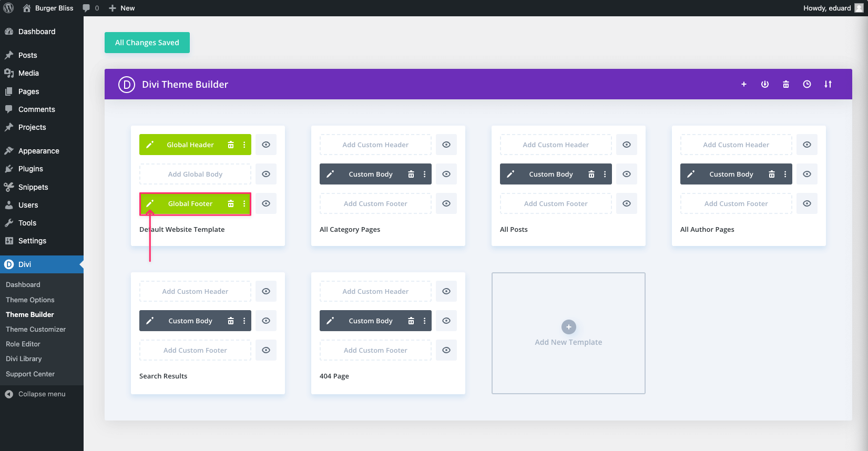Toggle the eye icon for Search Results Custom Footer
The image size is (868, 451).
click(266, 350)
